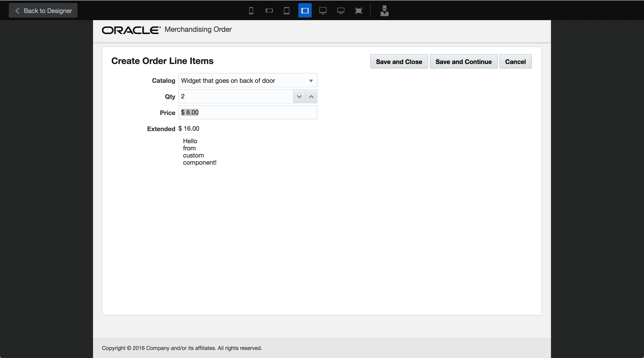The width and height of the screenshot is (644, 358).
Task: Select the phone landscape preview icon
Action: point(269,11)
